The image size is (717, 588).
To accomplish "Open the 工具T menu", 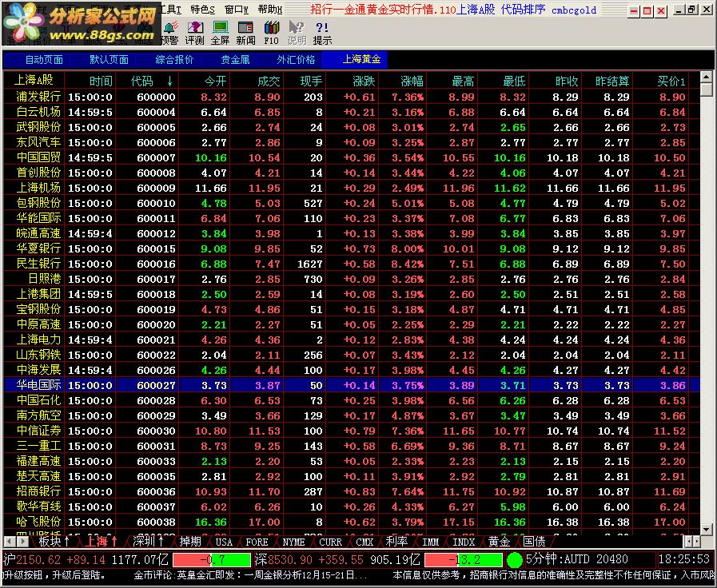I will (170, 9).
